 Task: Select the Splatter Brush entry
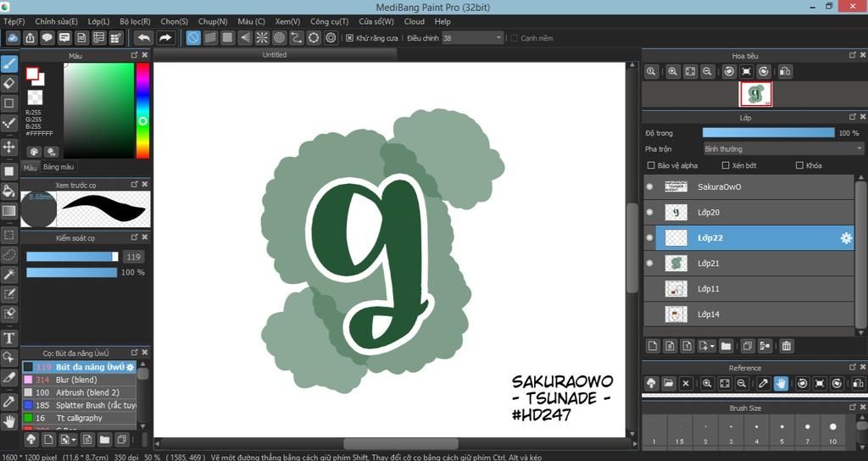click(79, 405)
